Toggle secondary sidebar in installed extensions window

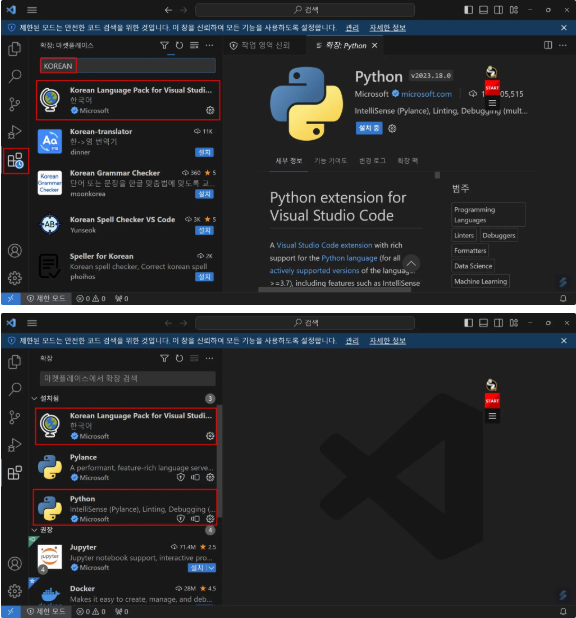(498, 323)
